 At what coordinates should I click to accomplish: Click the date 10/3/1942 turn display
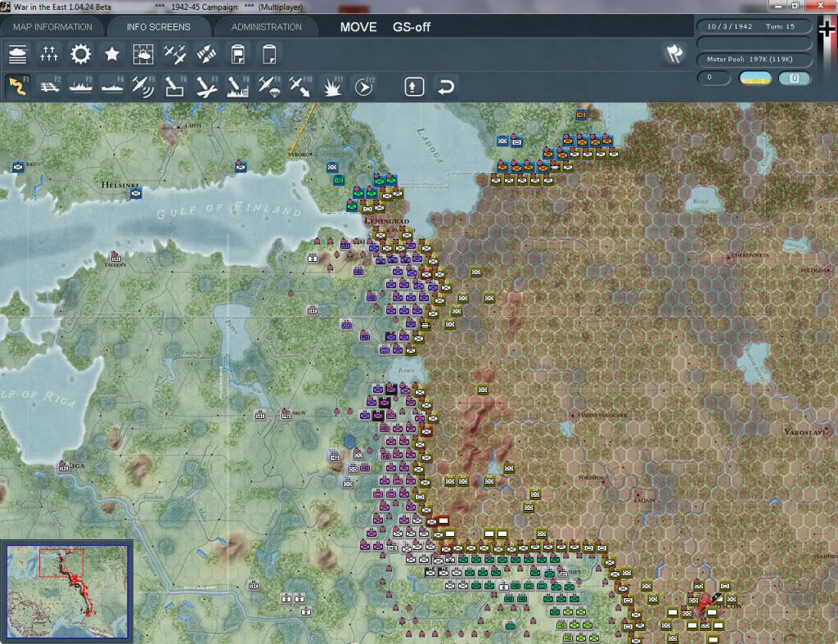coord(754,26)
